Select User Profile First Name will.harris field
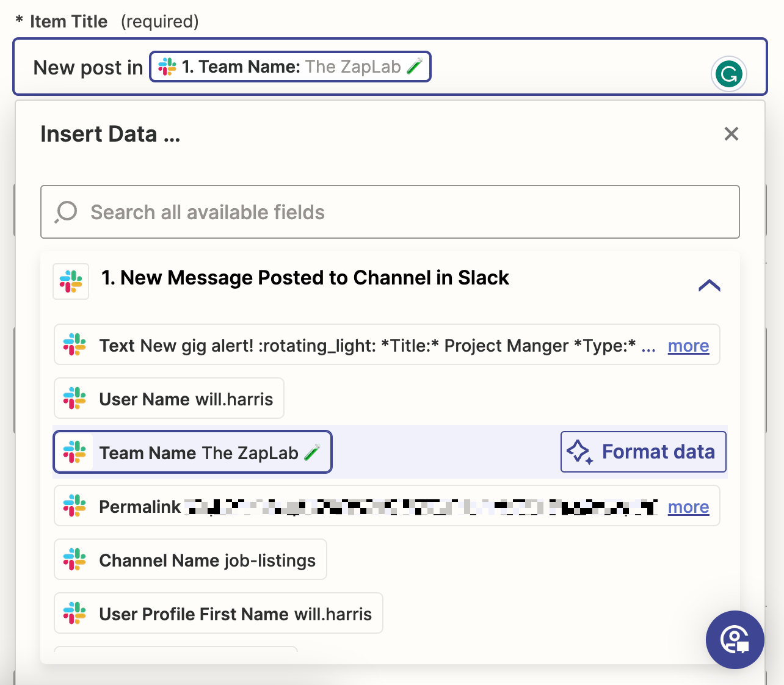784x685 pixels. click(219, 614)
